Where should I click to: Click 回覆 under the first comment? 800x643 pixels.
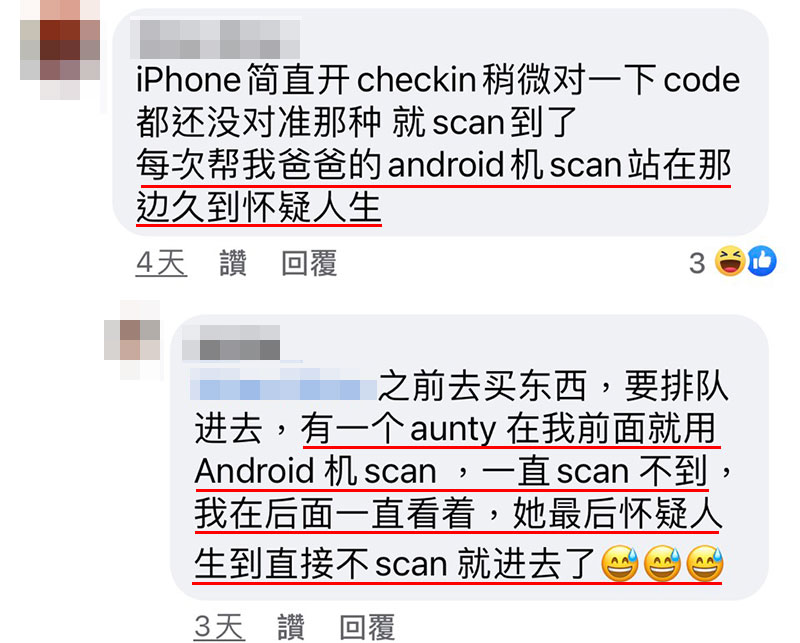click(x=309, y=263)
